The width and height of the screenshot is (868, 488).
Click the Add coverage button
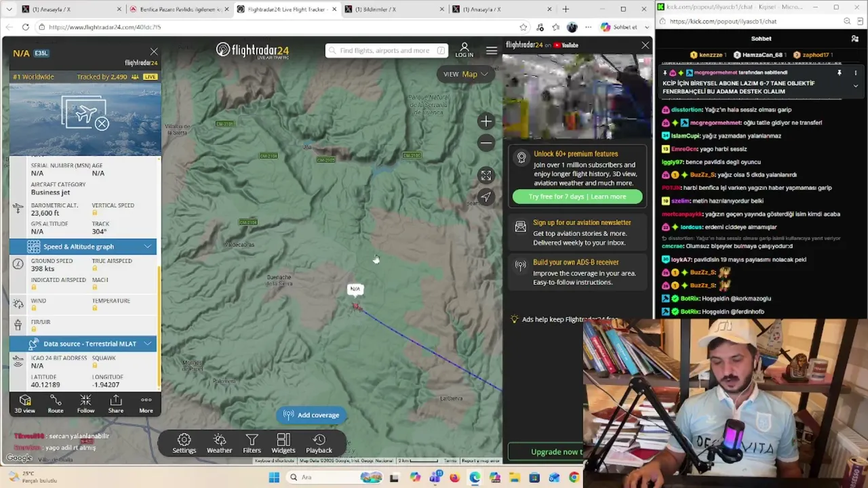coord(311,415)
